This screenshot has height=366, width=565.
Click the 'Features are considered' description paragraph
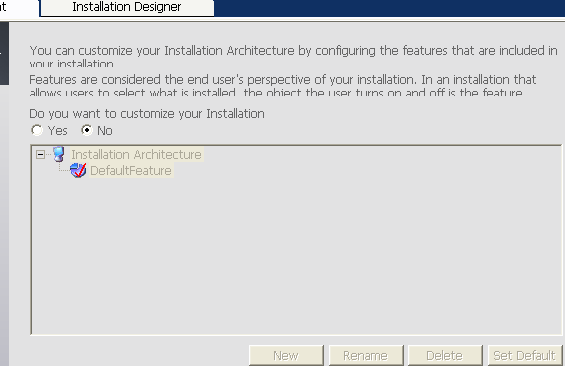pos(283,85)
